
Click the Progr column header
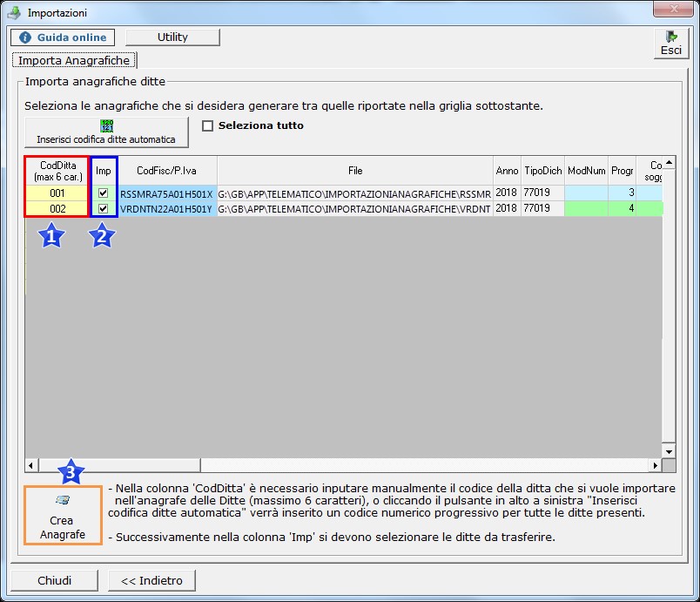623,171
